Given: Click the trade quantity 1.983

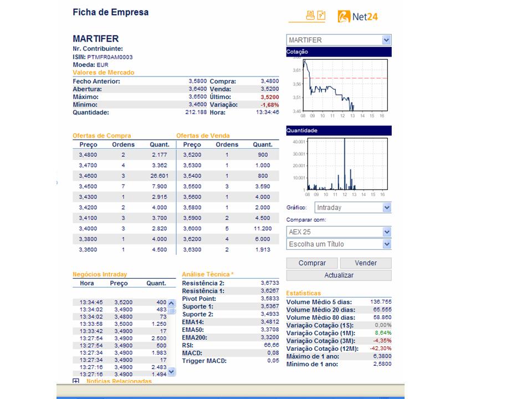Looking at the screenshot, I should tap(159, 352).
